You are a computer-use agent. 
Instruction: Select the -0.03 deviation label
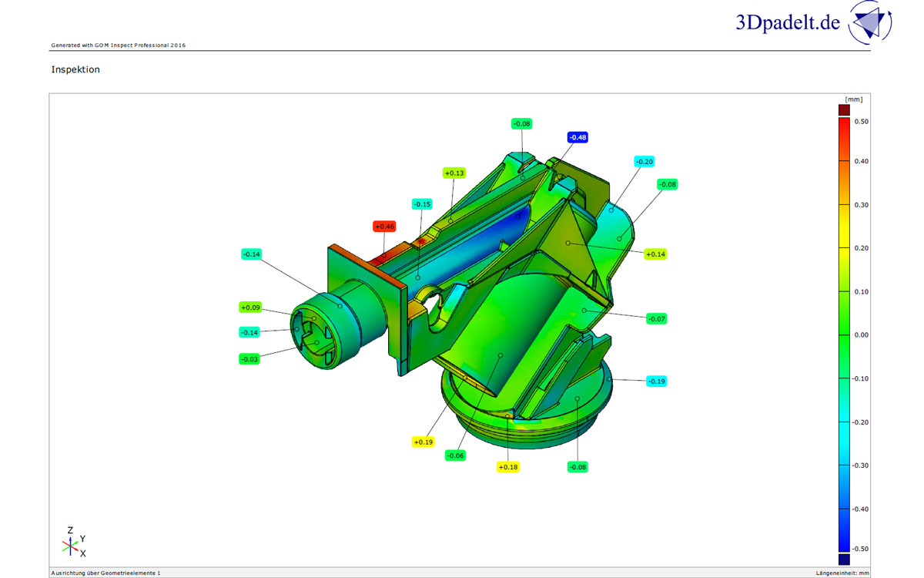tap(250, 358)
